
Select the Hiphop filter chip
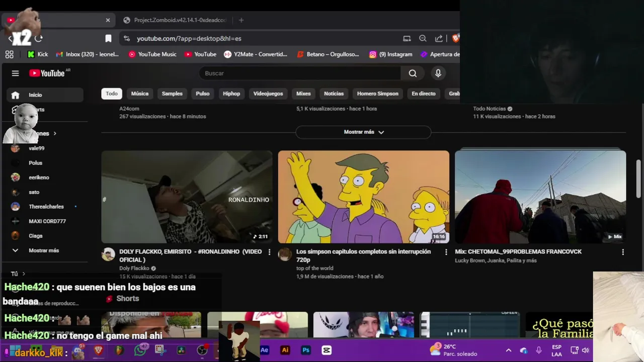point(231,94)
